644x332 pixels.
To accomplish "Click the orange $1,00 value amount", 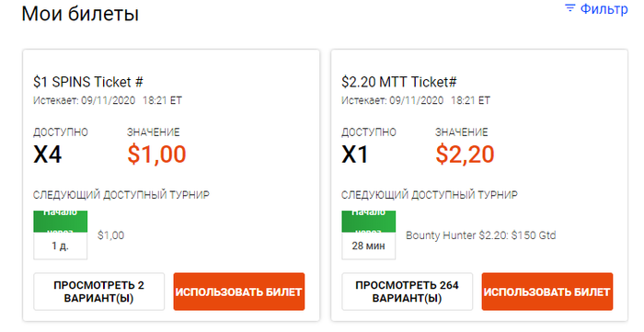I will point(156,155).
